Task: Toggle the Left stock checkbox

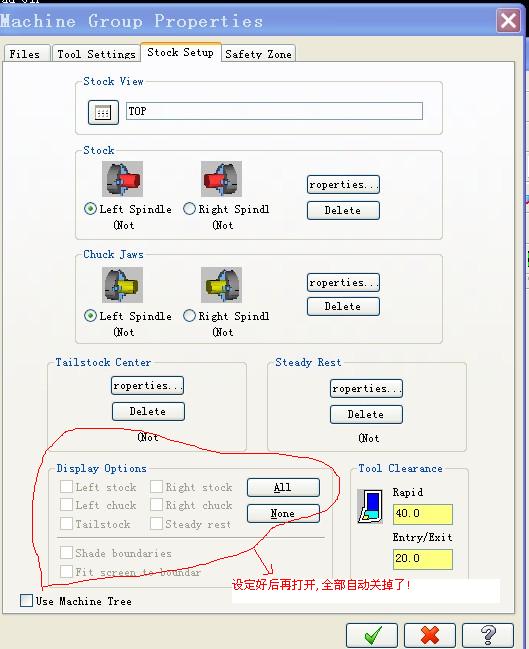Action: tap(66, 486)
